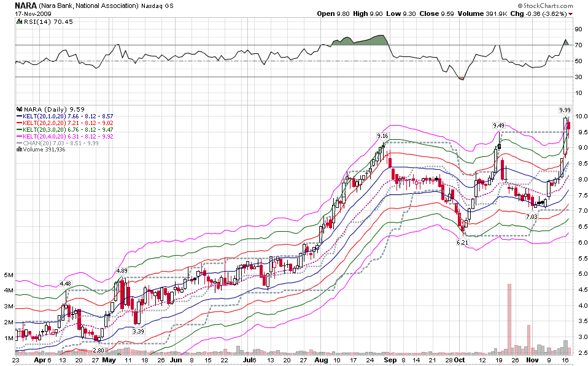The width and height of the screenshot is (588, 366).
Task: Click the gray CHAN(20) legend line
Action: (19, 143)
